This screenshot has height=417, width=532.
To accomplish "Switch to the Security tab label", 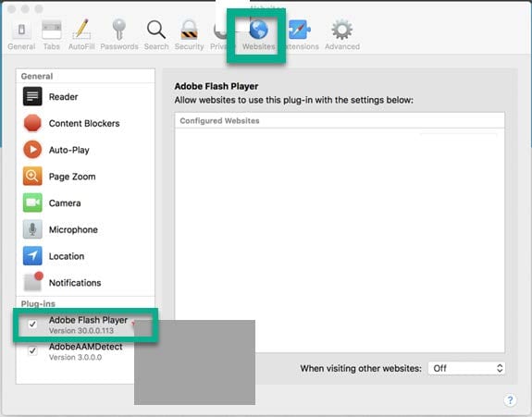I will (189, 46).
